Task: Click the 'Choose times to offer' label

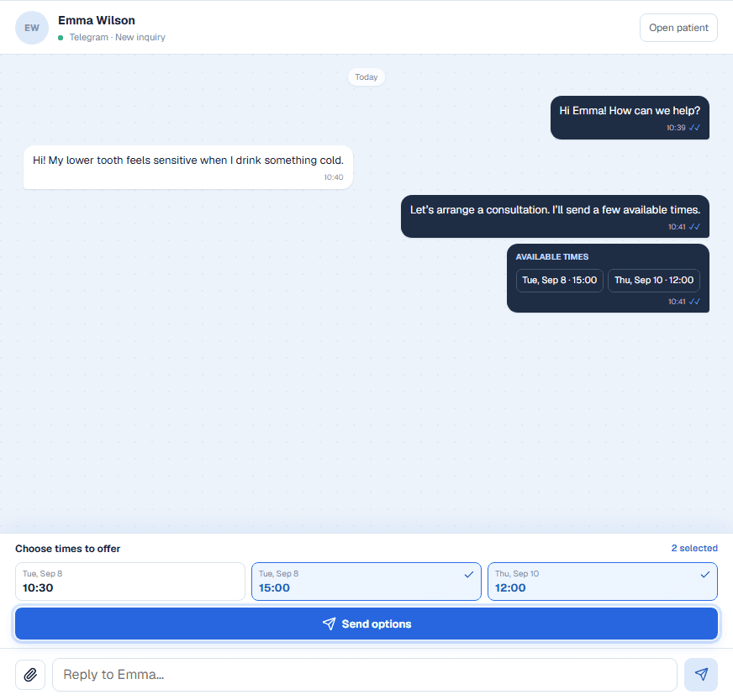Action: (68, 549)
